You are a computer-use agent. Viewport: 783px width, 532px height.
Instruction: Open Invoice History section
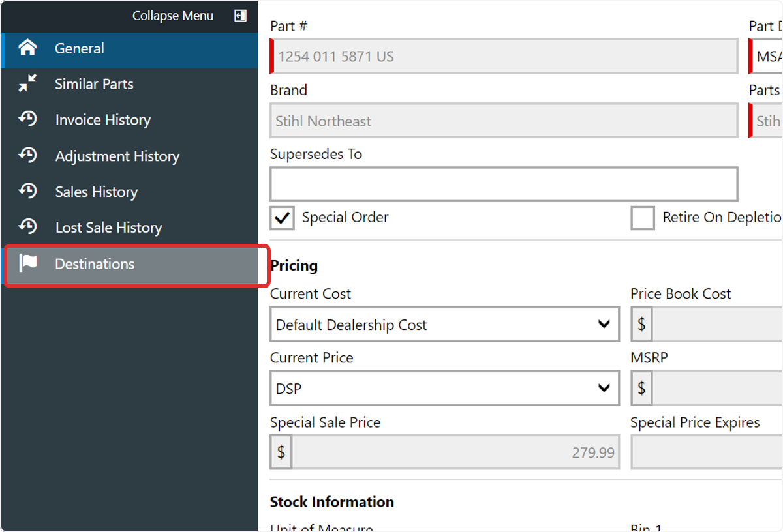click(130, 120)
